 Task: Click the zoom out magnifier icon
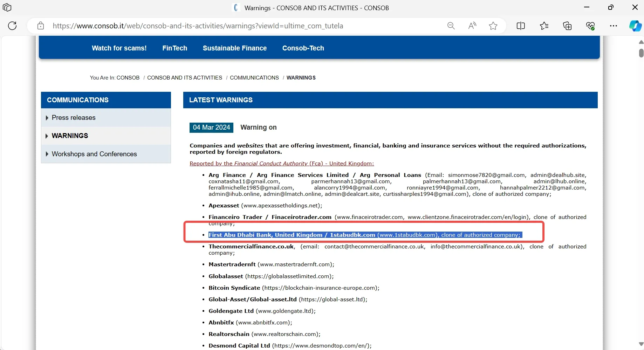coord(451,26)
